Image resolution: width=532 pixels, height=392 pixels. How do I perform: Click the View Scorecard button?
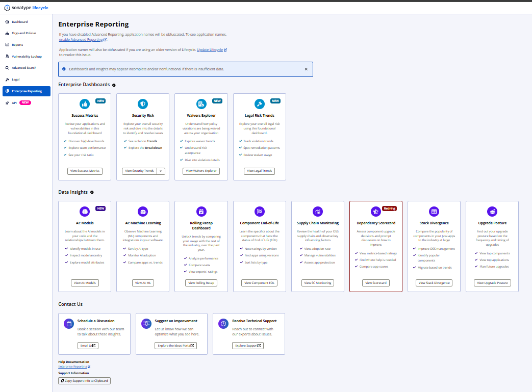pyautogui.click(x=375, y=283)
